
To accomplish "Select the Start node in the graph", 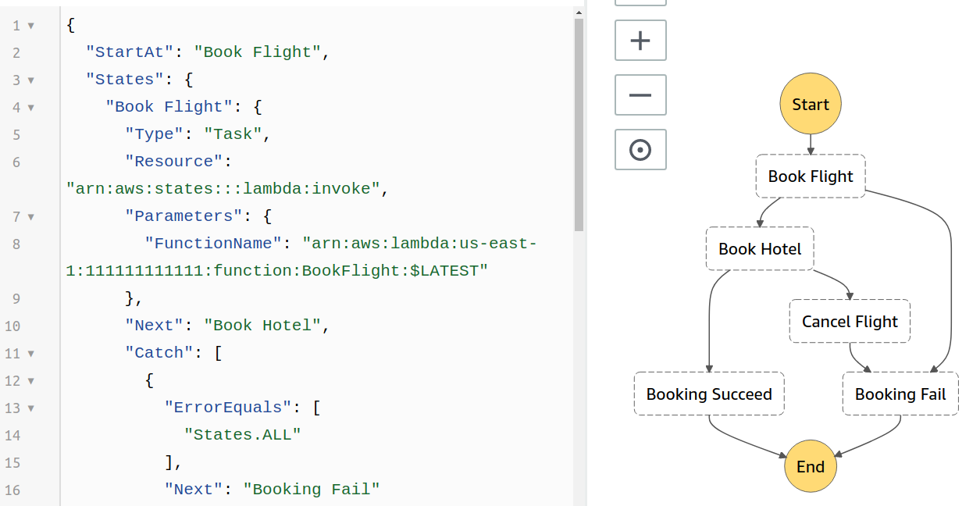I will pyautogui.click(x=811, y=105).
